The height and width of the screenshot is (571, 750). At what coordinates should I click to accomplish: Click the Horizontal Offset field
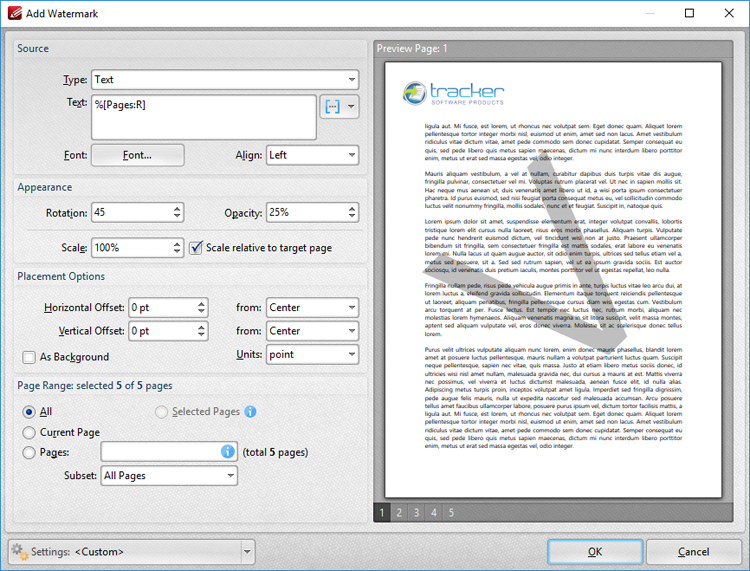pyautogui.click(x=162, y=307)
